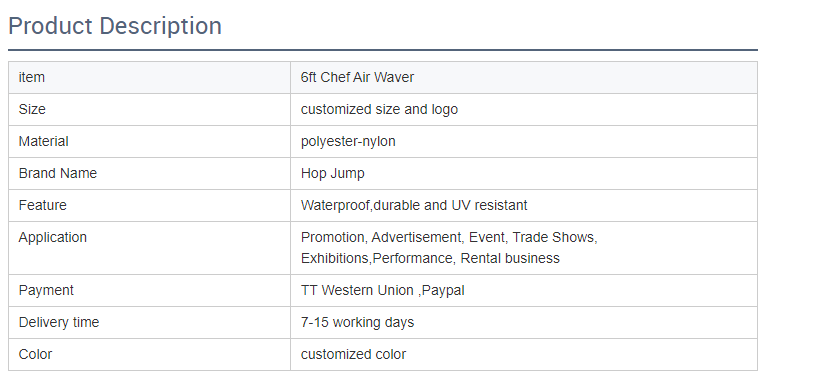The image size is (816, 380).
Task: Select the 'item' label cell
Action: (149, 78)
